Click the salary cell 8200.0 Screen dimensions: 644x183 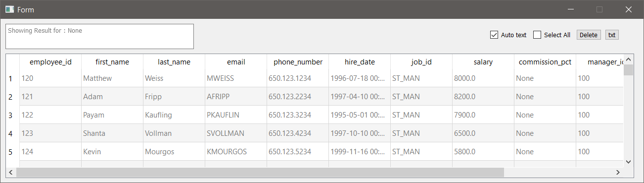click(x=483, y=97)
